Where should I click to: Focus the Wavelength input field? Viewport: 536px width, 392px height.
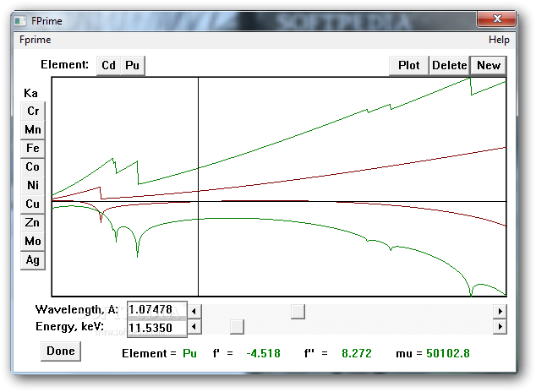pyautogui.click(x=157, y=310)
